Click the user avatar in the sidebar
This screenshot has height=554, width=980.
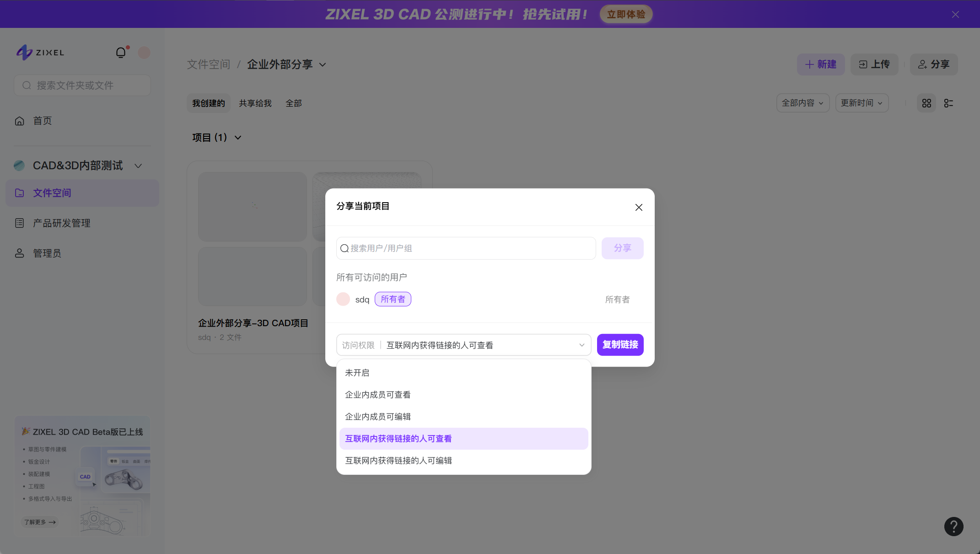[x=144, y=53]
